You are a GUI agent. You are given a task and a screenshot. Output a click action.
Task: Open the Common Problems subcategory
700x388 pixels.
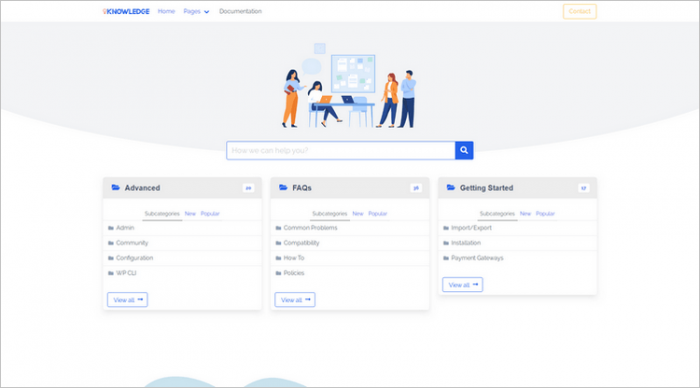(x=310, y=228)
